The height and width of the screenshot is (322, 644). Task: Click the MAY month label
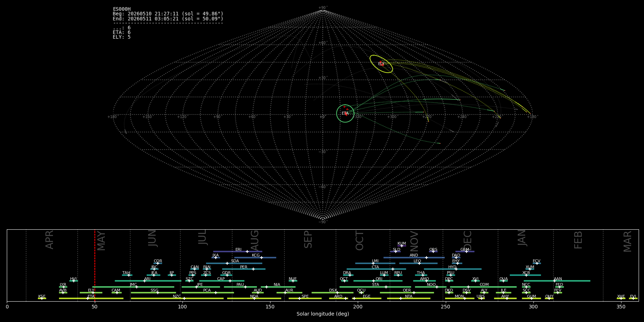point(101,241)
